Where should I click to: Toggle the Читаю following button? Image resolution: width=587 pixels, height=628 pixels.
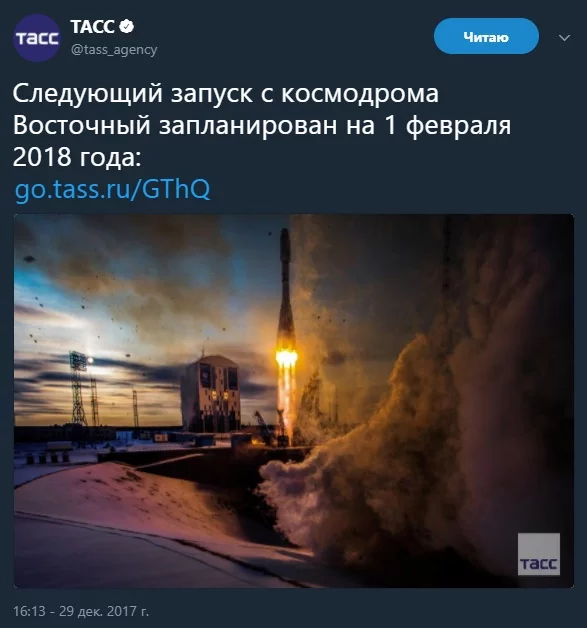coord(486,36)
